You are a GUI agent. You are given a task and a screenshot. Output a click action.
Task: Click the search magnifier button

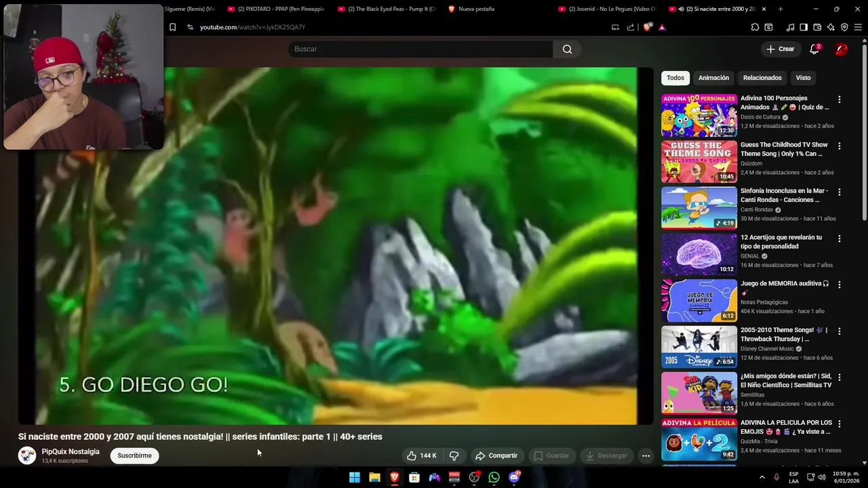[567, 49]
